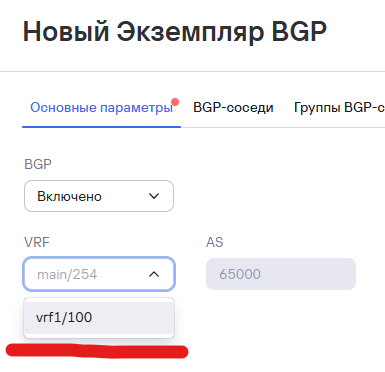The width and height of the screenshot is (385, 372).
Task: Switch to the BGP-соседи tab
Action: [x=233, y=108]
